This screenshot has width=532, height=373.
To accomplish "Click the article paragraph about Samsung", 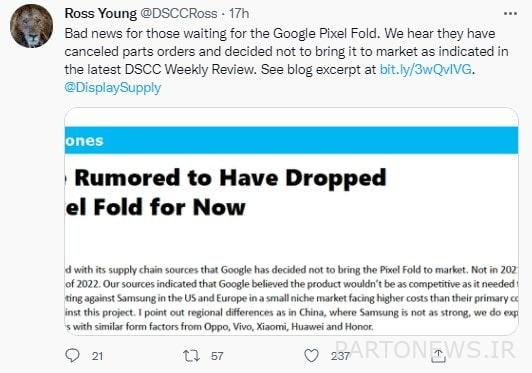I will 291,298.
